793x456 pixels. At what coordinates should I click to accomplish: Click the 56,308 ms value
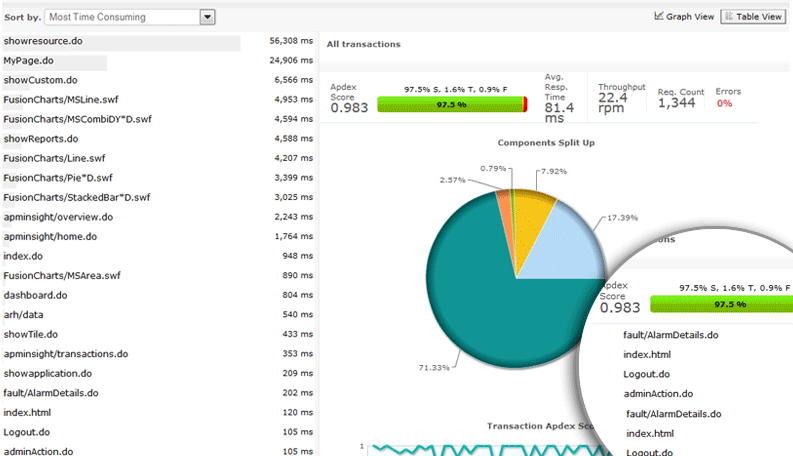coord(291,40)
